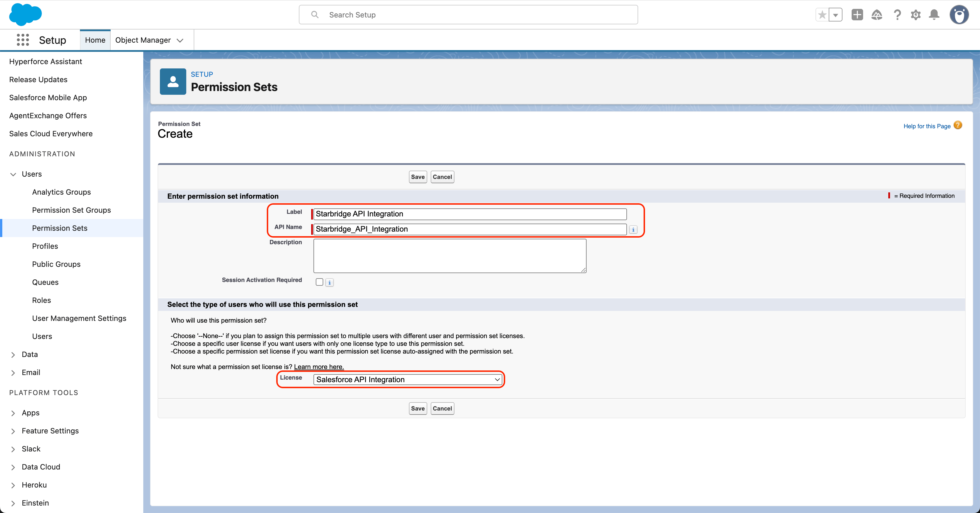The height and width of the screenshot is (513, 980).
Task: Open AgentExchange Offers sidebar item
Action: coord(48,116)
